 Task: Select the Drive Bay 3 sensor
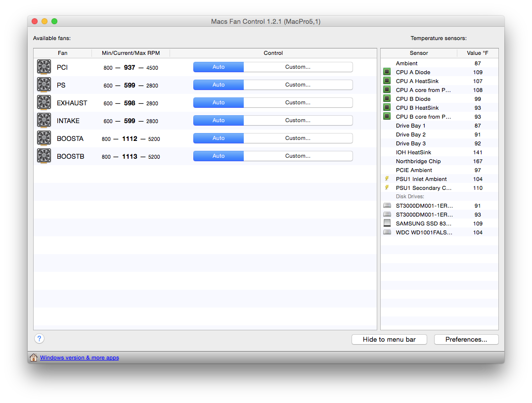tap(440, 143)
